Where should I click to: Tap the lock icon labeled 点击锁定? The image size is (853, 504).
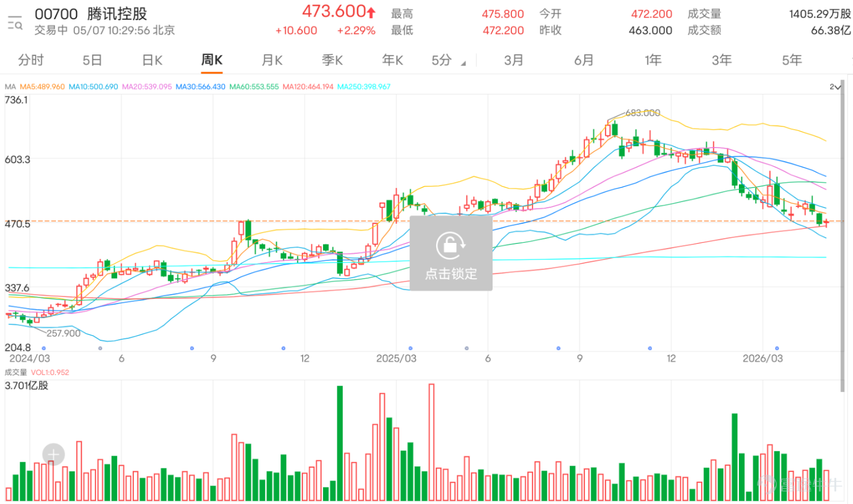point(451,253)
